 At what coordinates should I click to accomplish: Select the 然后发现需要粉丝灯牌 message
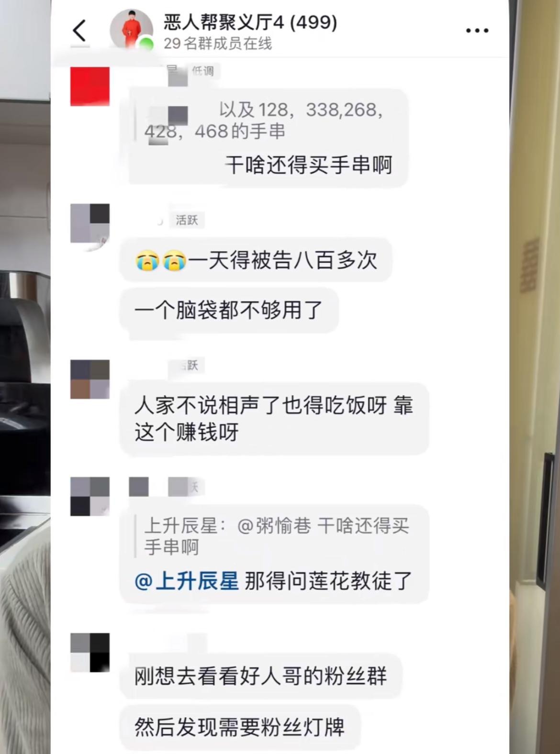click(x=240, y=727)
